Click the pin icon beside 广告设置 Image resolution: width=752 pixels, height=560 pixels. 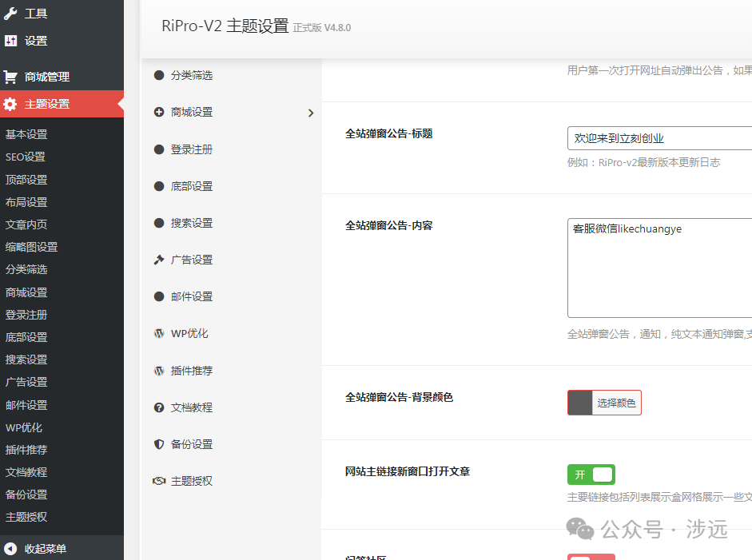tap(159, 260)
